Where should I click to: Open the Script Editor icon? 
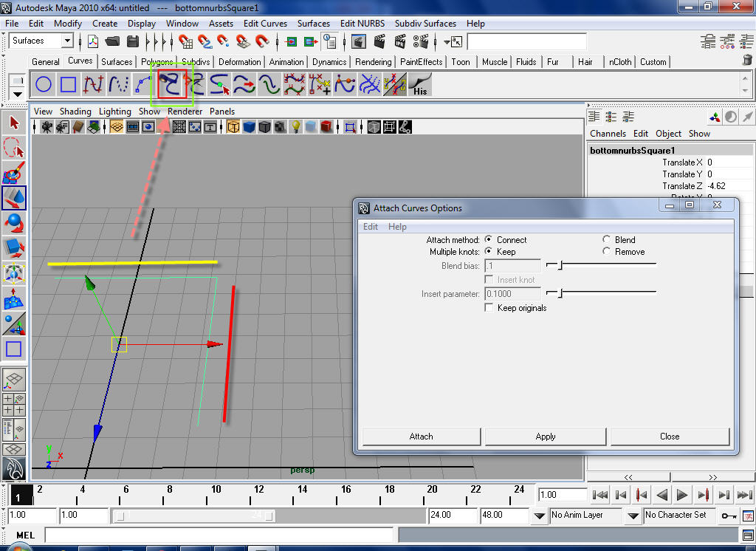(x=747, y=535)
